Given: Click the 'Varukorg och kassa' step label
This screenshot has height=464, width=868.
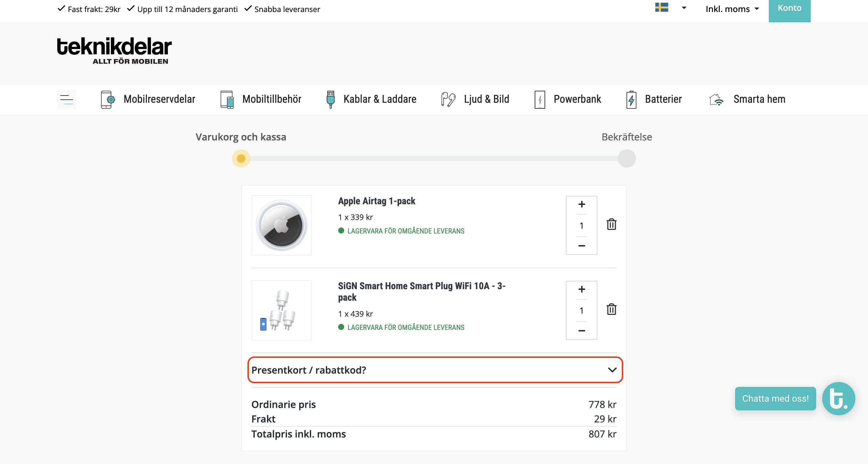Looking at the screenshot, I should point(241,137).
